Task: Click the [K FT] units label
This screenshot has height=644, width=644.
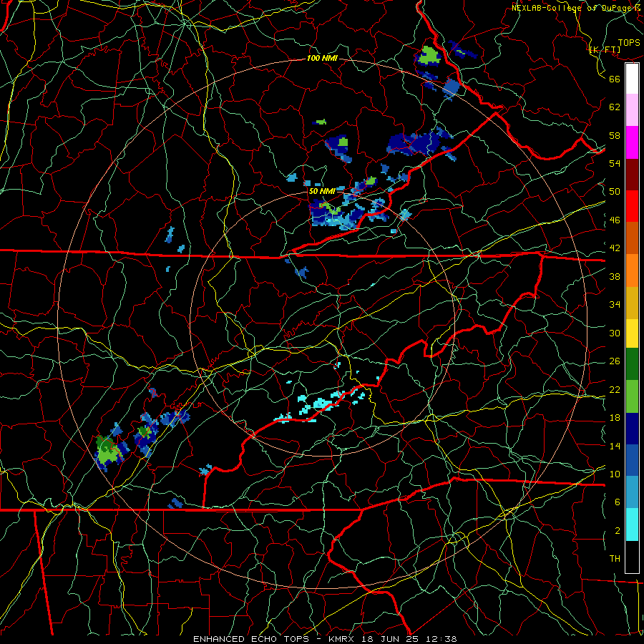Action: tap(605, 49)
